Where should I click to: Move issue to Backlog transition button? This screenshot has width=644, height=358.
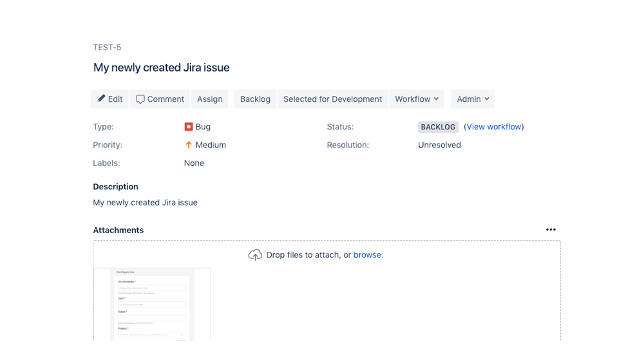(x=255, y=99)
